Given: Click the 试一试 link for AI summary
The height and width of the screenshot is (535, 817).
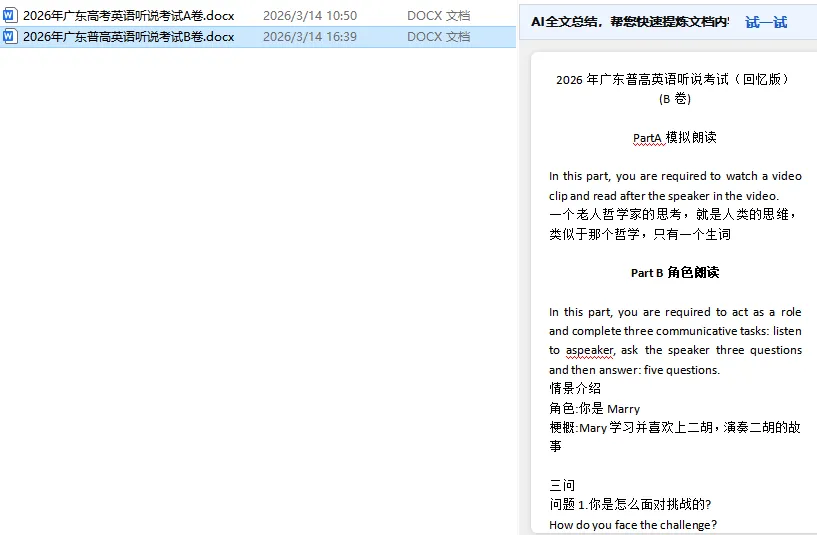Looking at the screenshot, I should [x=766, y=22].
